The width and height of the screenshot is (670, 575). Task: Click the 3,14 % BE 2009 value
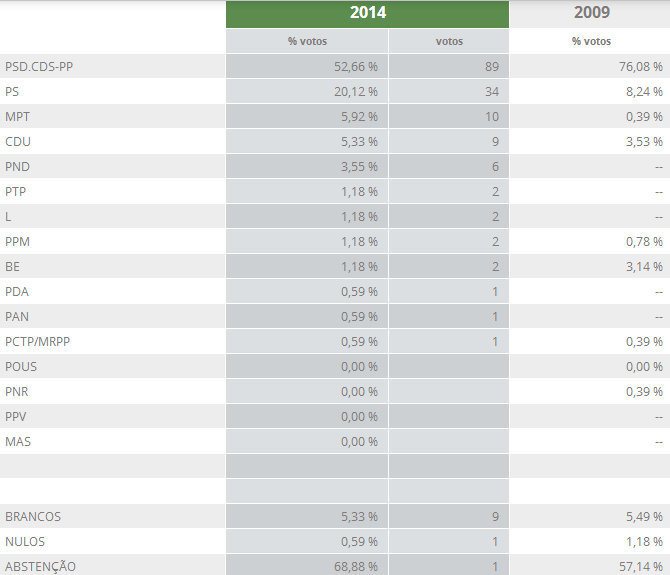(x=644, y=267)
